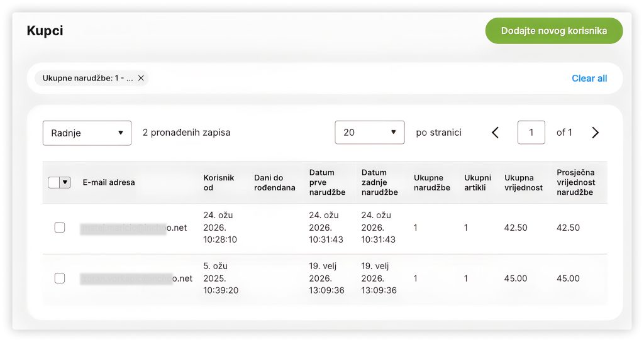The width and height of the screenshot is (644, 342).
Task: Open the Radnje actions dropdown
Action: click(87, 133)
